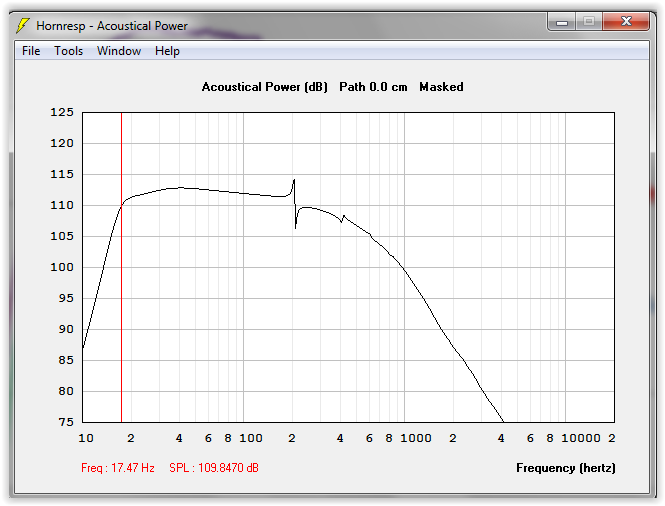Click the 100 x-axis label

(251, 438)
